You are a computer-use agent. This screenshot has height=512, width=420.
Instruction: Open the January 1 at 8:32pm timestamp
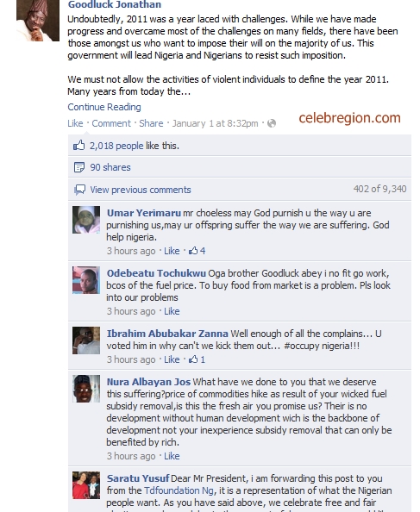(x=215, y=123)
